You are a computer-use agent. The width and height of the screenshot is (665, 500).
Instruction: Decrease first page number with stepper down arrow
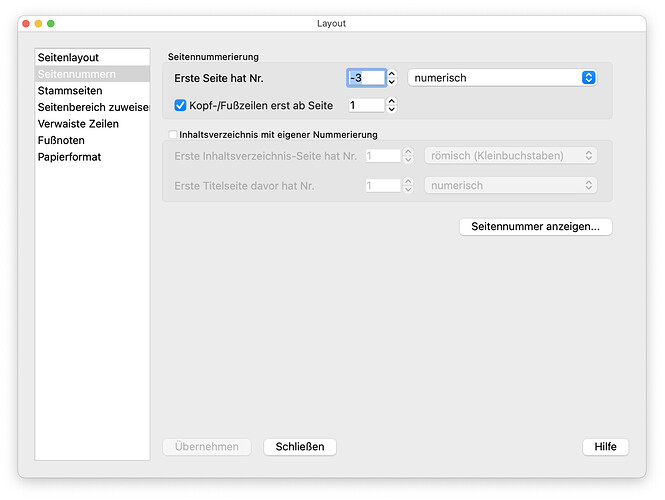click(392, 83)
